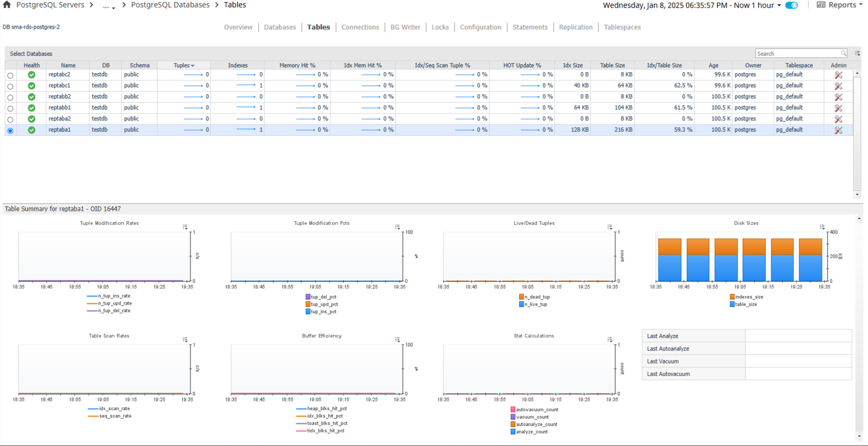
Task: Open Buffer Efficiency chart menu icon
Action: (x=397, y=340)
